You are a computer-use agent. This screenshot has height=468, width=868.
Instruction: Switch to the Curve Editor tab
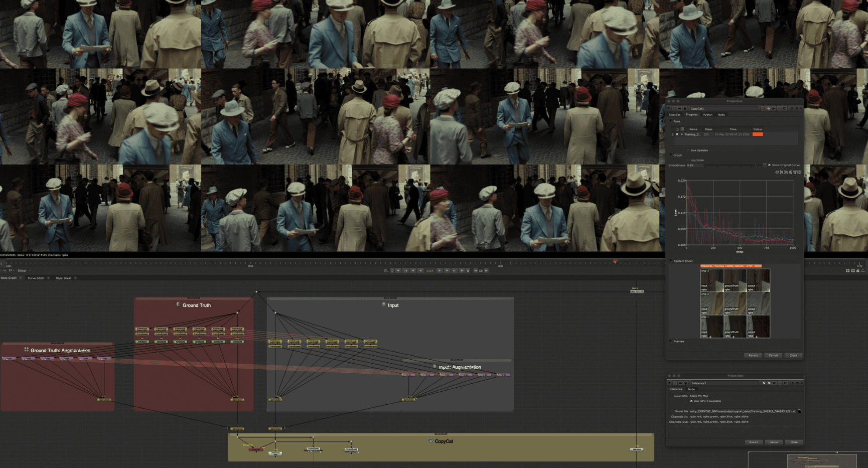tap(36, 278)
